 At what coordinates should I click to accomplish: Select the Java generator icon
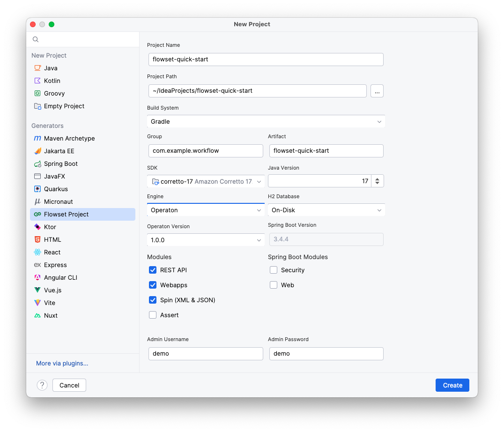pos(38,68)
